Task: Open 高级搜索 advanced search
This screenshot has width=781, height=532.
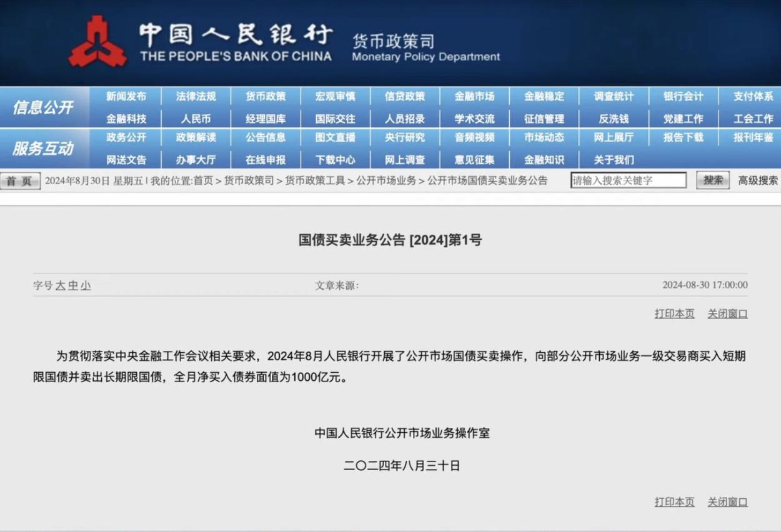Action: point(758,180)
